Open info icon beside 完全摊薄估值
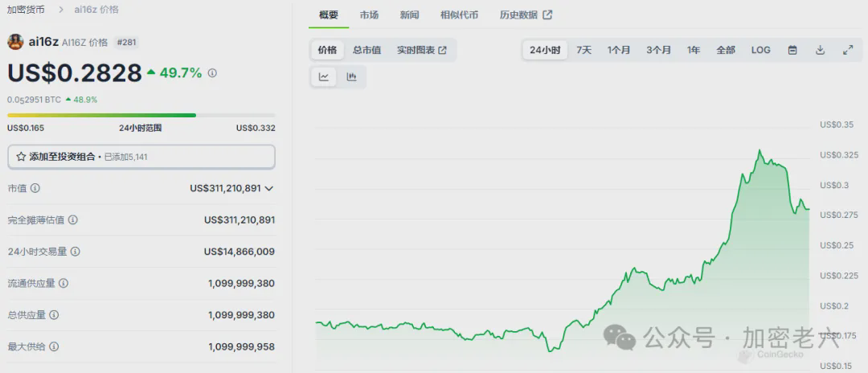Viewport: 868px width, 373px height. tap(73, 219)
